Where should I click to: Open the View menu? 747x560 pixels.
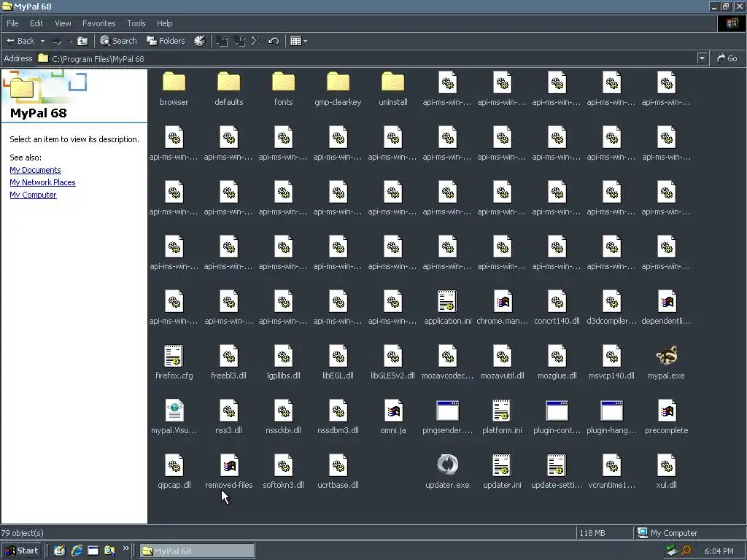click(63, 23)
